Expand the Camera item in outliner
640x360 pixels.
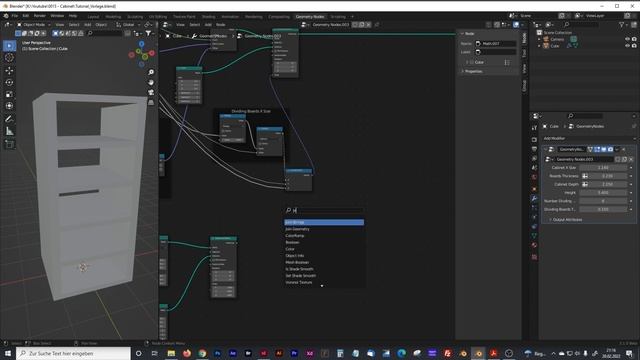point(539,39)
